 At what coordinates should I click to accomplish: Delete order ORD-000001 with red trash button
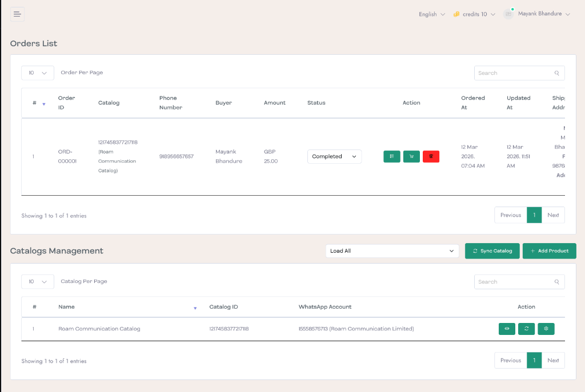point(431,156)
